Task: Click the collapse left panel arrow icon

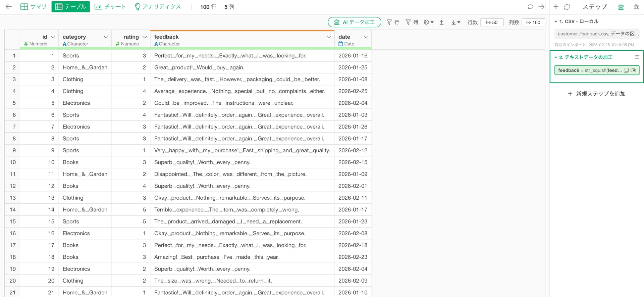Action: (8, 7)
